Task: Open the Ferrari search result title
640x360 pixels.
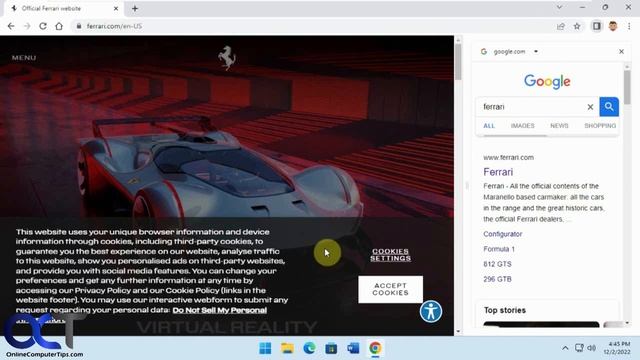Action: [x=498, y=172]
